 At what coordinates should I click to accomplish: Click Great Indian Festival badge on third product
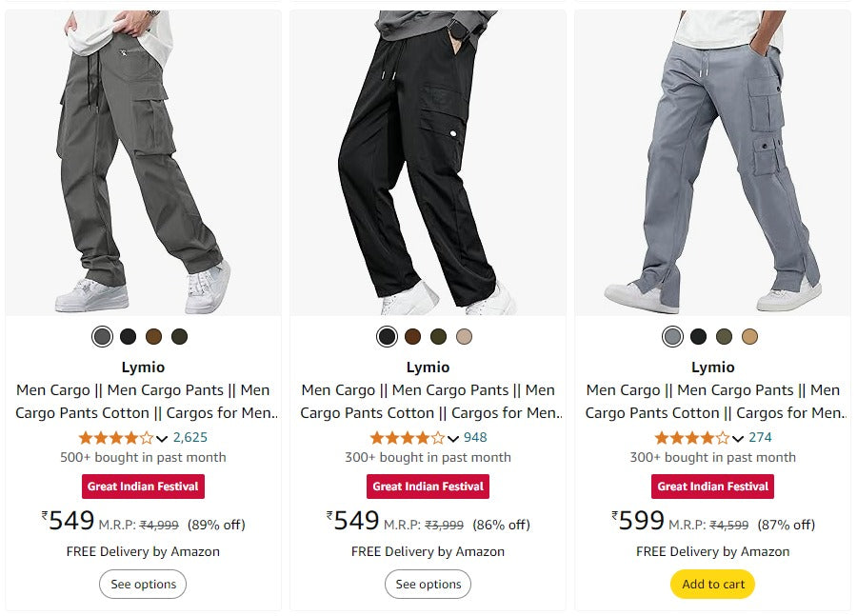click(712, 487)
